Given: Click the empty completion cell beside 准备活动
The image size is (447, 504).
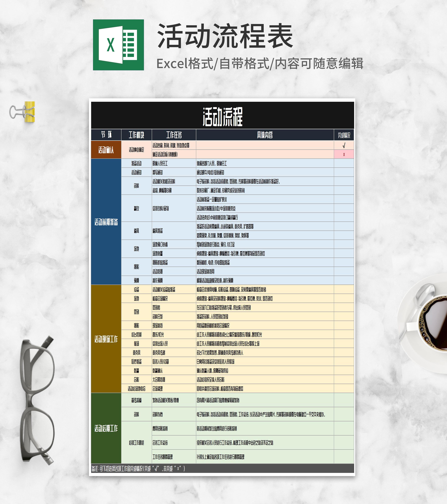Looking at the screenshot, I should 344,163.
